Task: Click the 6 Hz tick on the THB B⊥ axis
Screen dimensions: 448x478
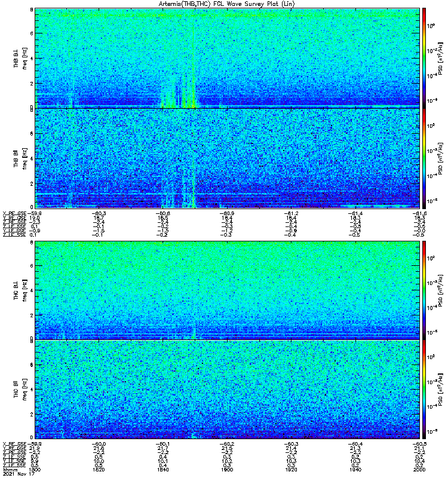Action: tap(32, 33)
